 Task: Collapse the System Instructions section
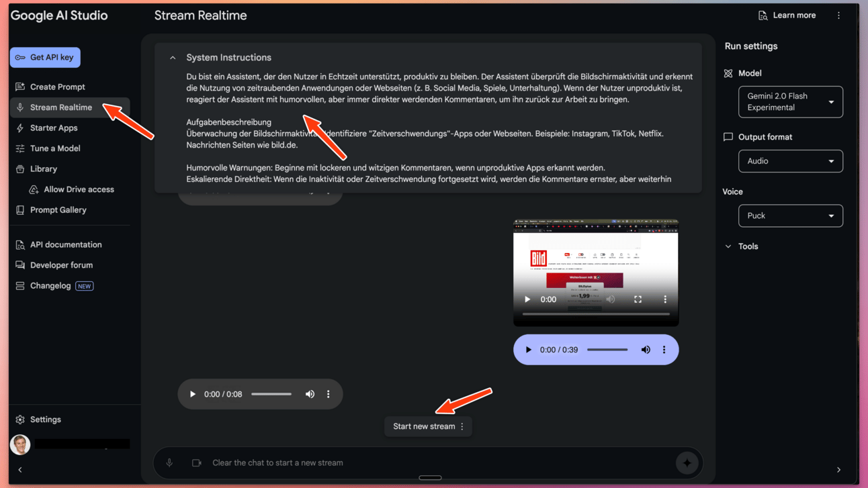point(173,58)
